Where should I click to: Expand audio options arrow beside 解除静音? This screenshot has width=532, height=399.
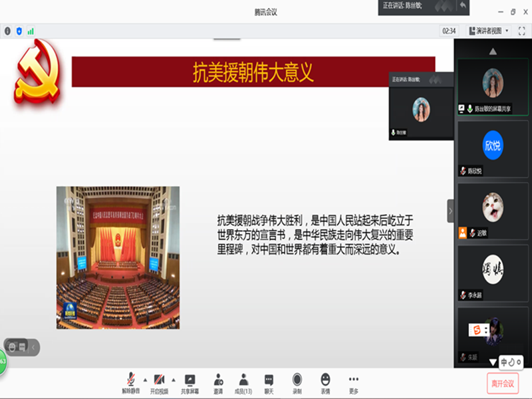(x=145, y=379)
